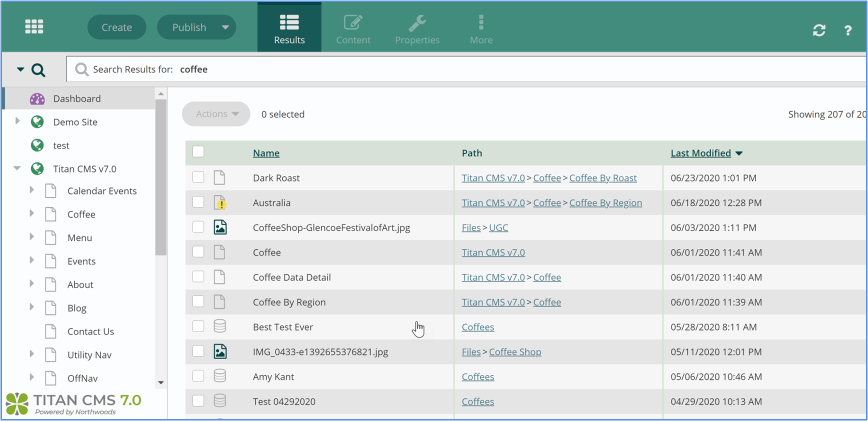Check the Coffee By Region row checkbox

point(198,301)
